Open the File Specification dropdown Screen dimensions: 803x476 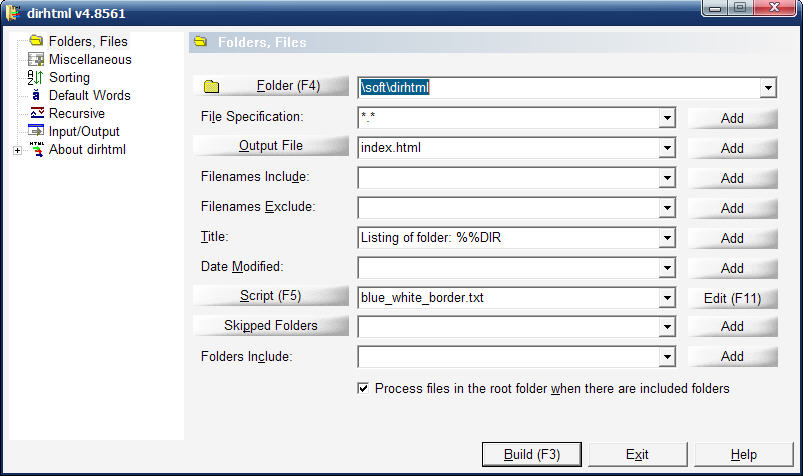[667, 118]
